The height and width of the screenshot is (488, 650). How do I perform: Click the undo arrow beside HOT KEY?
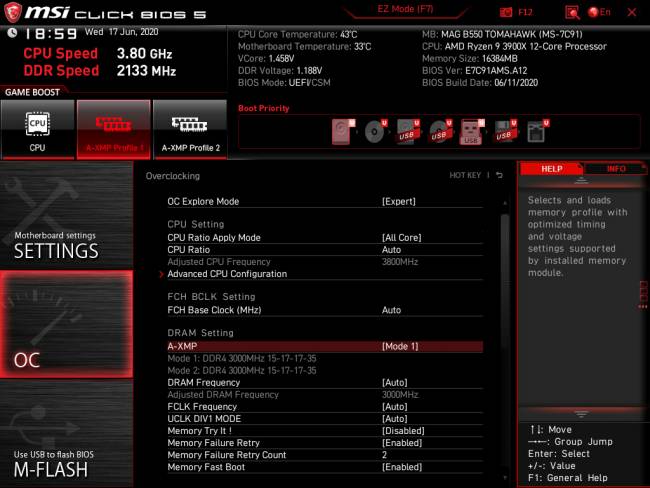pos(499,176)
